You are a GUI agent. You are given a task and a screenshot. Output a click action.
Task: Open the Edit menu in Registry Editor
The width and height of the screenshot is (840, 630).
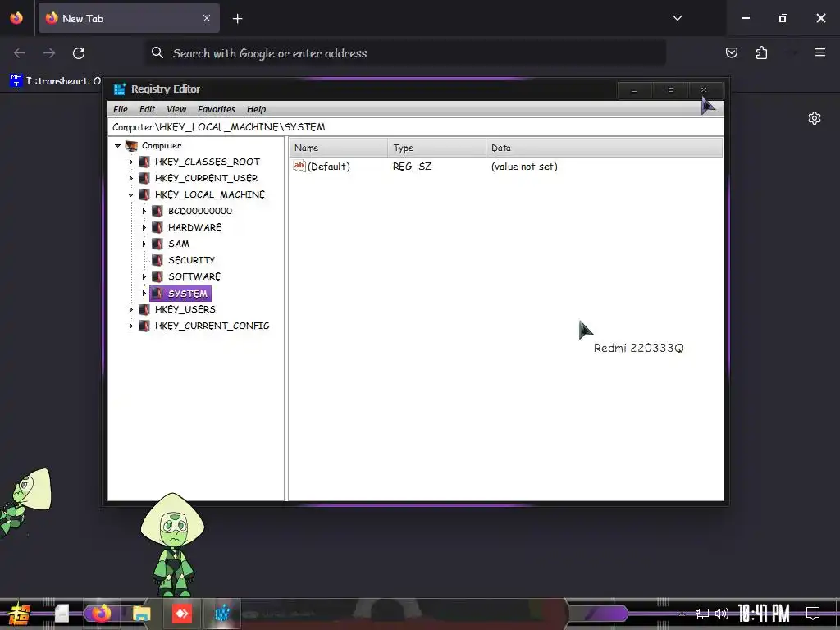(147, 109)
